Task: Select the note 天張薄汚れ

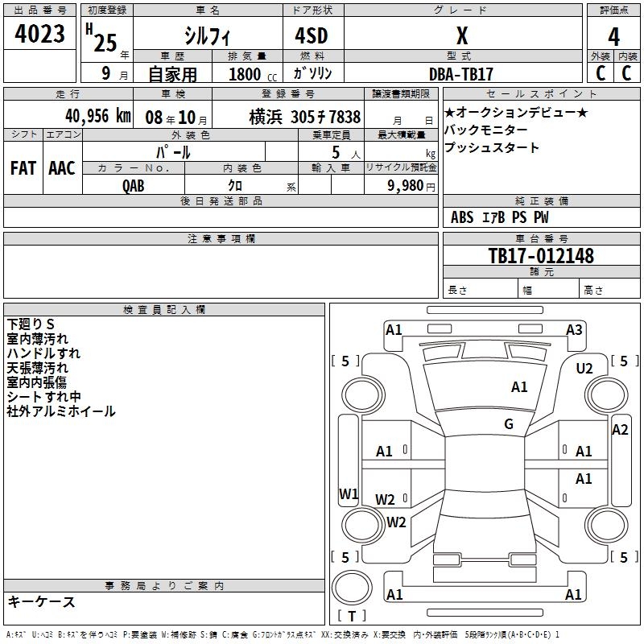Action: [x=37, y=368]
